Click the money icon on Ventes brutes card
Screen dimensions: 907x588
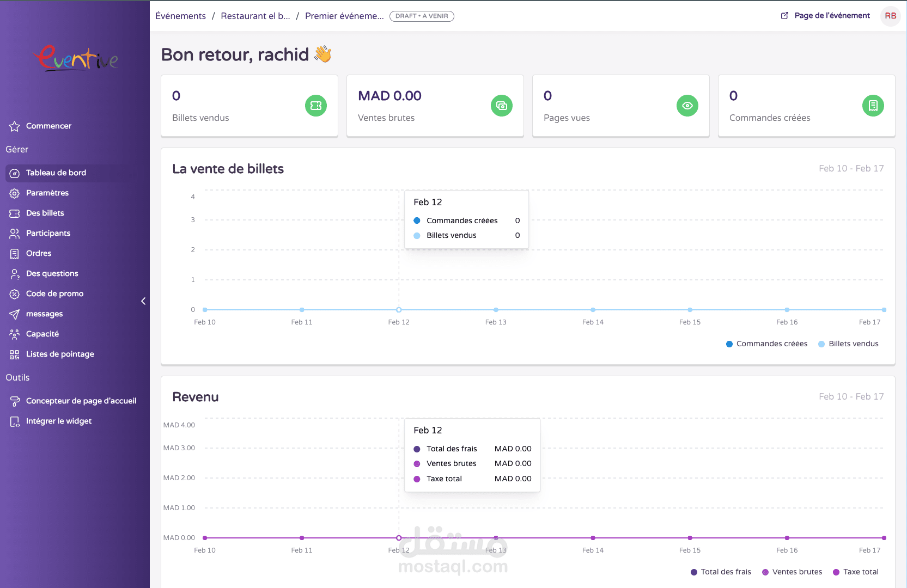[502, 106]
